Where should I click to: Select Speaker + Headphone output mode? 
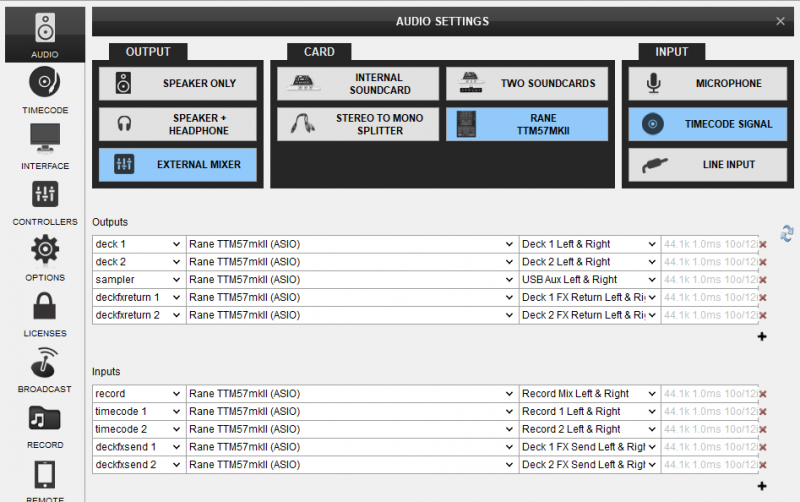(178, 124)
